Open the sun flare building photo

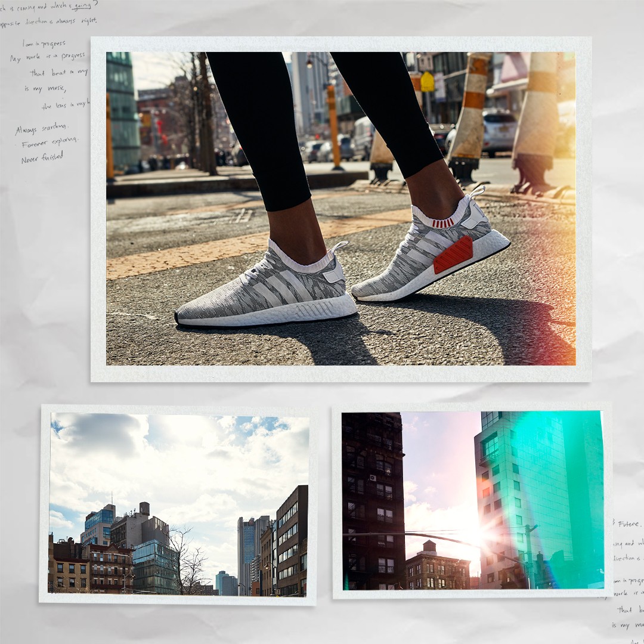point(473,500)
